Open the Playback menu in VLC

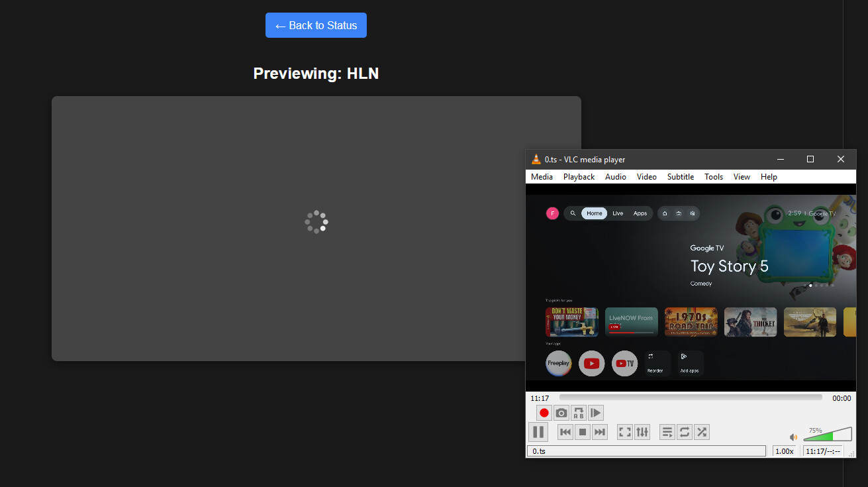[x=579, y=177]
